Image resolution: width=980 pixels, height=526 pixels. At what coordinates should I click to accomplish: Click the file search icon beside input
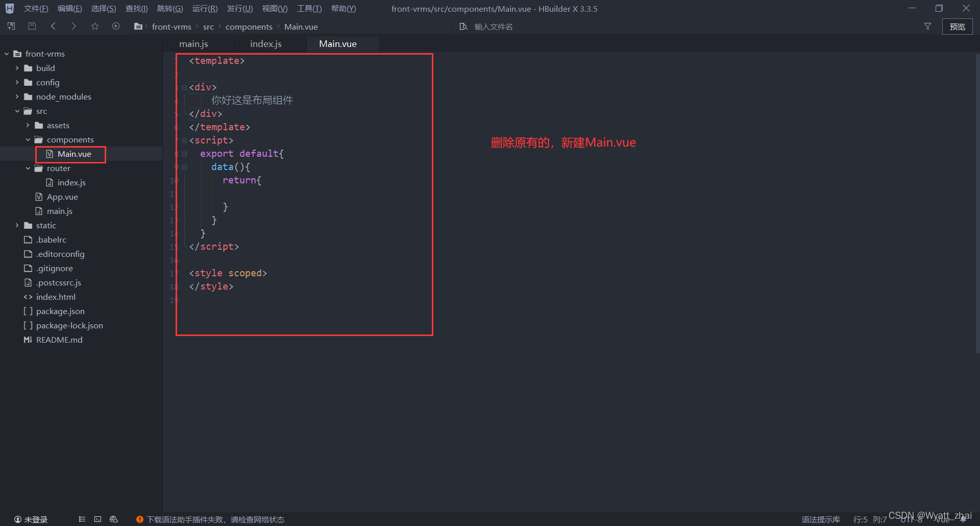(x=463, y=27)
